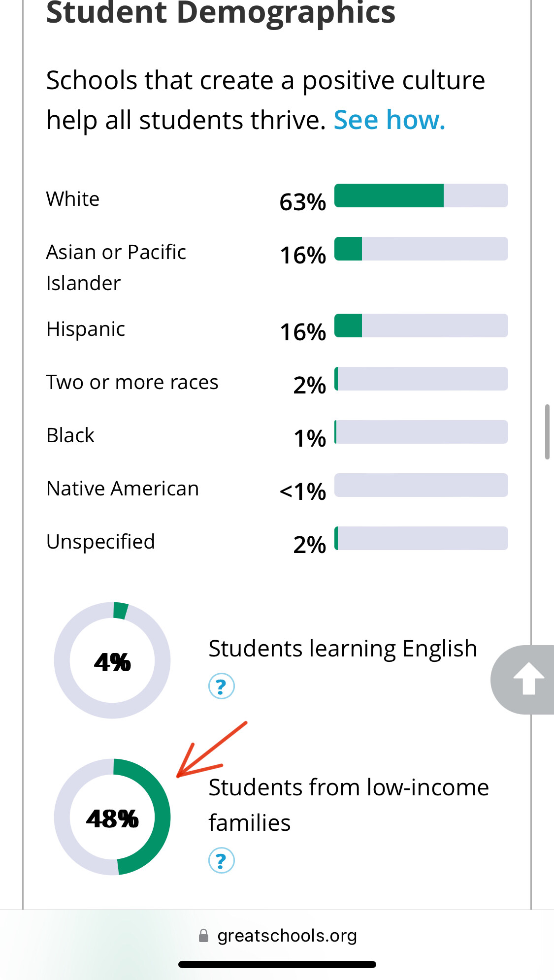Open help for Students learning English
The width and height of the screenshot is (554, 980).
[221, 686]
